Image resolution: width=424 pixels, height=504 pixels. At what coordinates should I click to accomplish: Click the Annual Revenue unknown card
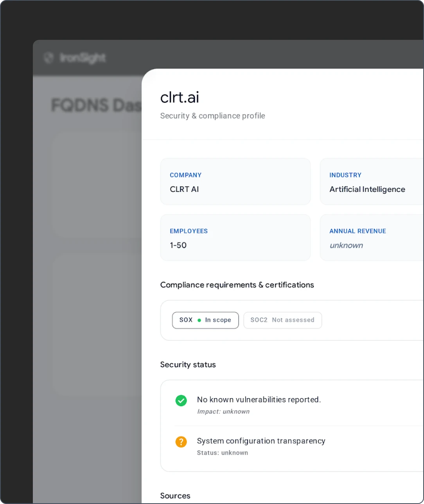[372, 238]
